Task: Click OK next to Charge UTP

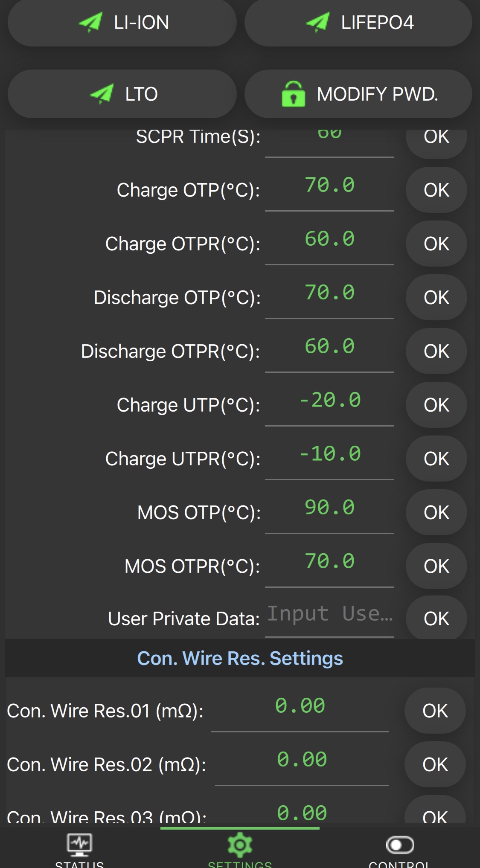Action: coord(436,405)
